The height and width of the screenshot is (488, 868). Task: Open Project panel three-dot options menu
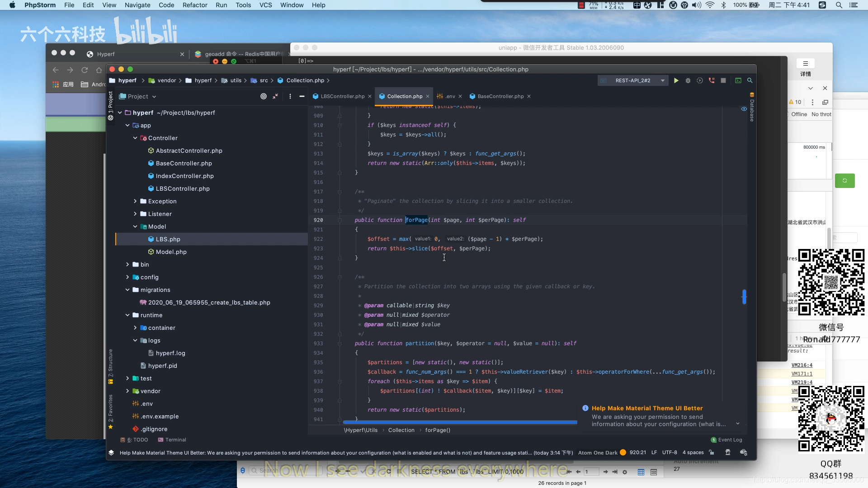290,96
